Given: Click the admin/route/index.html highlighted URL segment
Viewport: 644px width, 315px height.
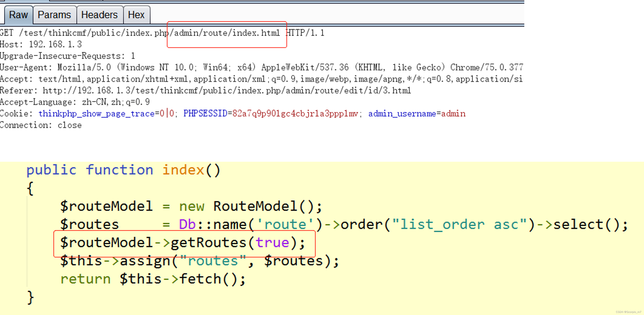Looking at the screenshot, I should tap(226, 33).
